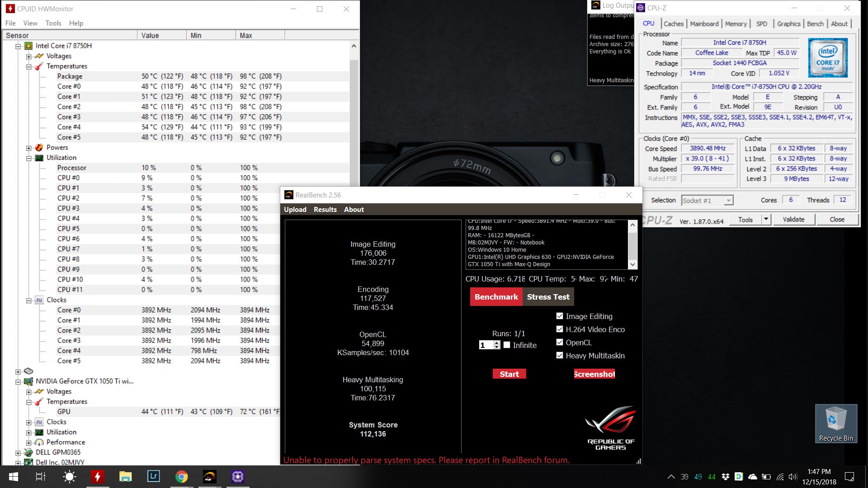The height and width of the screenshot is (488, 868).
Task: Open the Socket #1 selection dropdown in CPU-Z
Action: coord(728,201)
